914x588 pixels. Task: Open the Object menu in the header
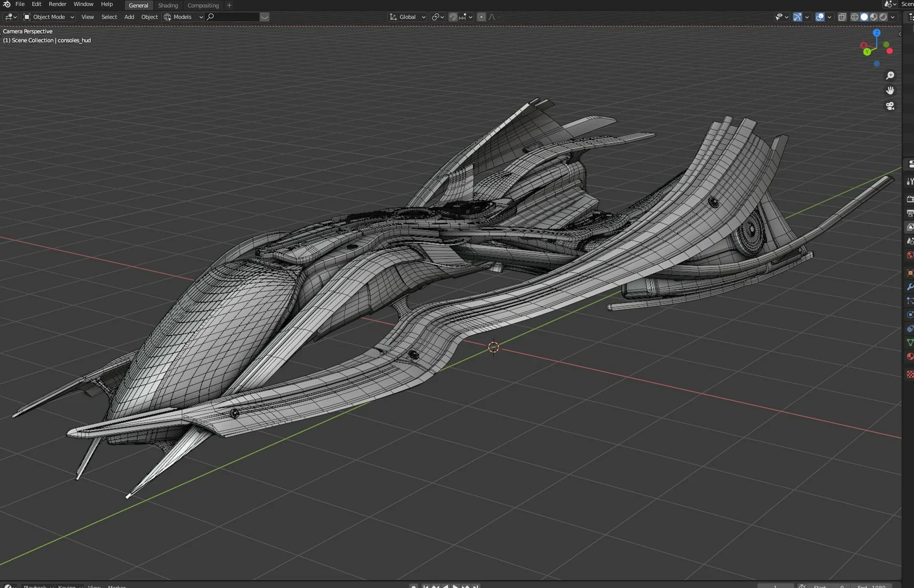coord(149,17)
